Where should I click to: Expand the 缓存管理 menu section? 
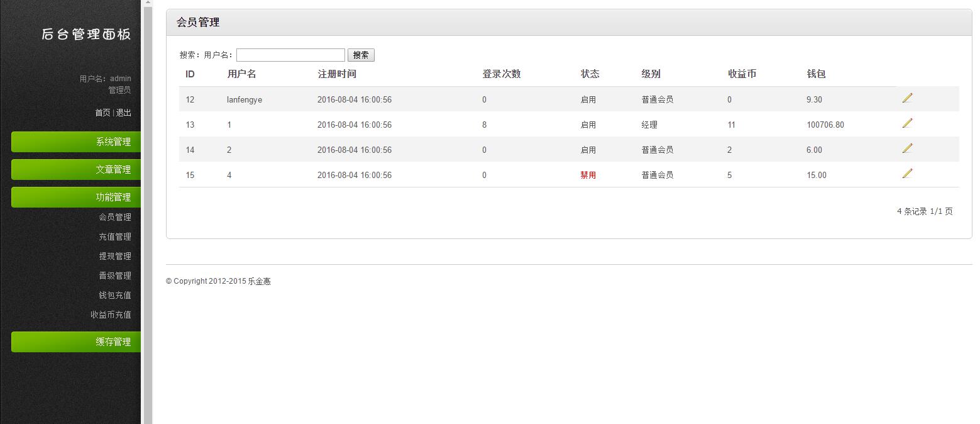(76, 342)
